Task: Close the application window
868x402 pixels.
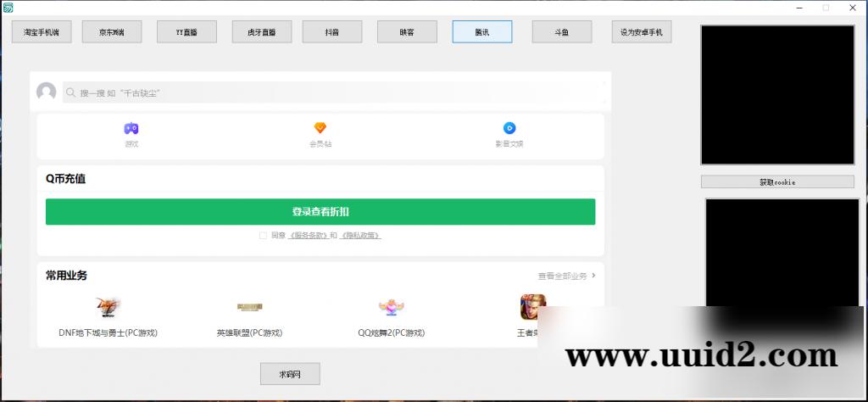Action: click(853, 8)
